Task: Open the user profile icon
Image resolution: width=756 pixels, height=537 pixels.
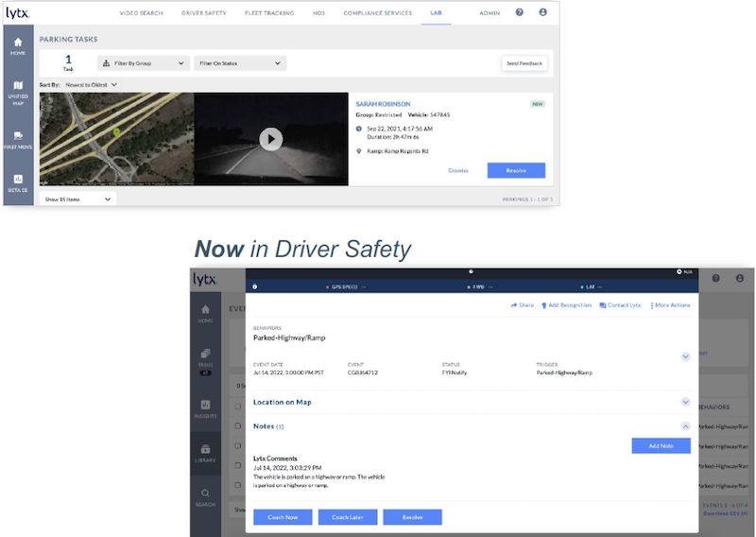Action: point(542,12)
